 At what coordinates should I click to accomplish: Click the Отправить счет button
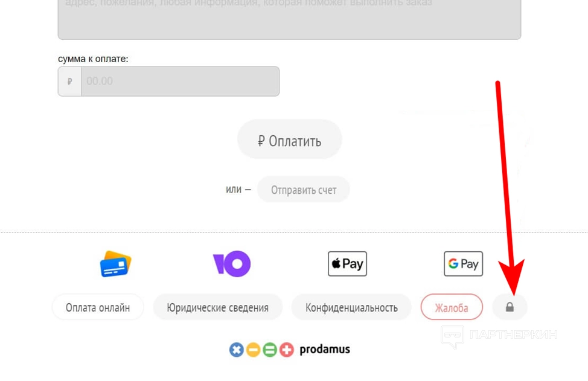(303, 190)
